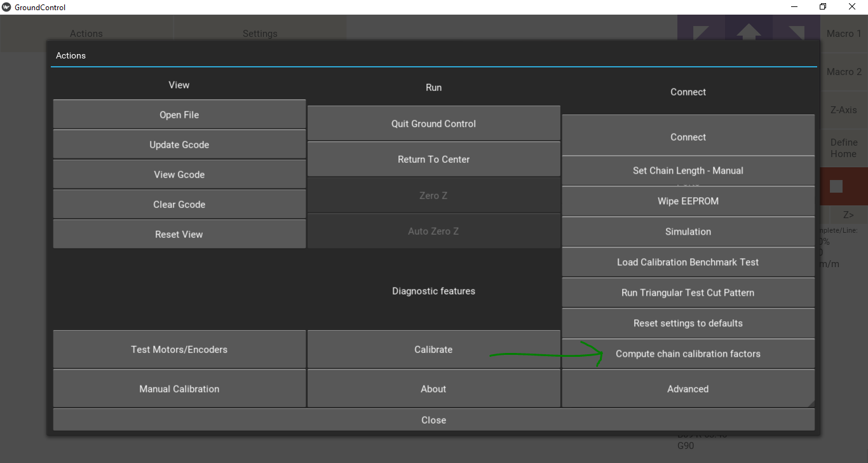This screenshot has height=463, width=868.
Task: Click the Calibrate button
Action: 433,350
